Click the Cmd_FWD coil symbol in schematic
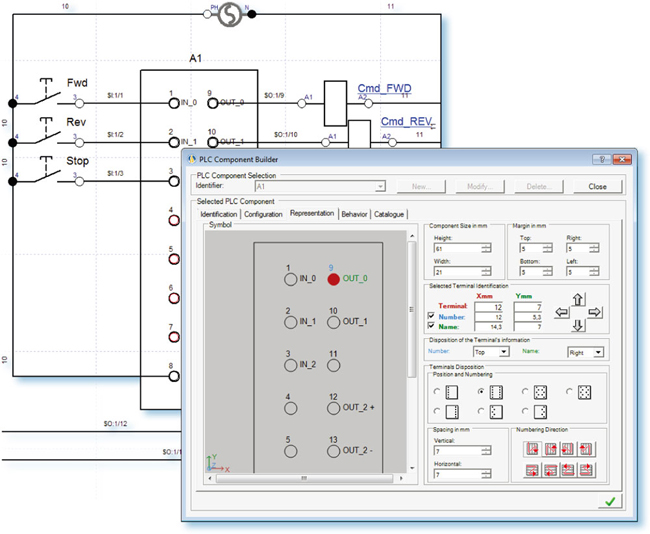Image resolution: width=650 pixels, height=534 pixels. pyautogui.click(x=335, y=103)
